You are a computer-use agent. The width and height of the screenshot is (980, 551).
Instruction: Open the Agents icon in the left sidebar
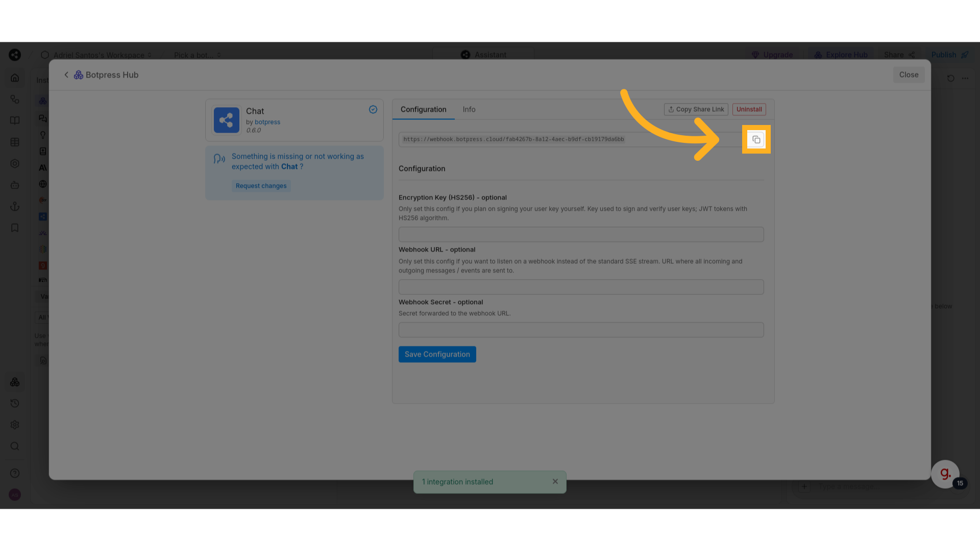click(15, 164)
